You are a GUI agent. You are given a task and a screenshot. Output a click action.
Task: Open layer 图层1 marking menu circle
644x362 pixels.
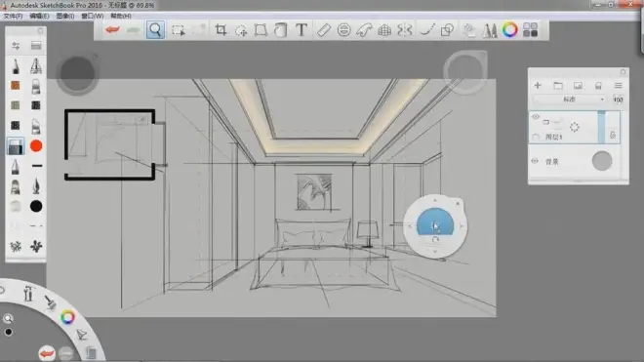coord(574,127)
